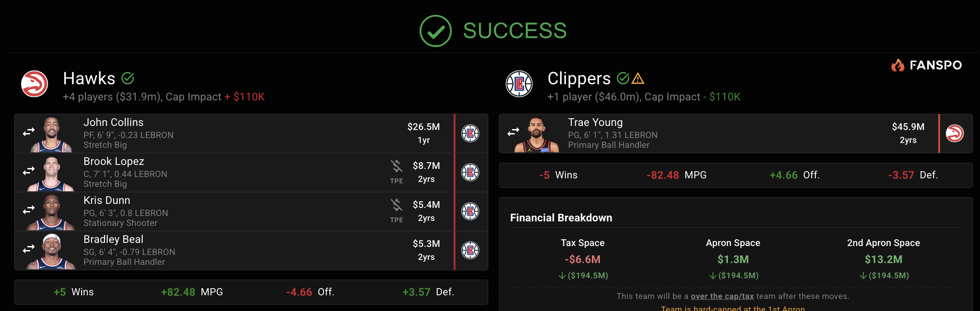Click the green Success checkmark circle
Image resolution: width=980 pixels, height=311 pixels.
[435, 31]
